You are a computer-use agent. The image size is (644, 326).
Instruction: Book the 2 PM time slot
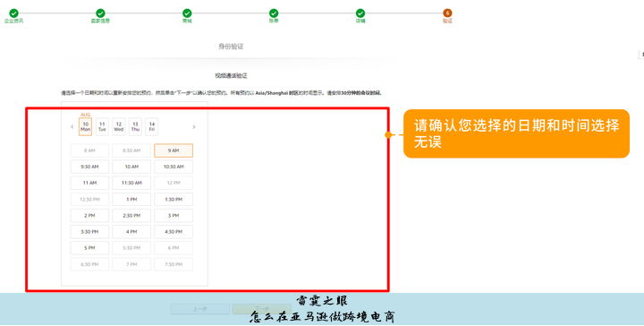click(x=89, y=216)
